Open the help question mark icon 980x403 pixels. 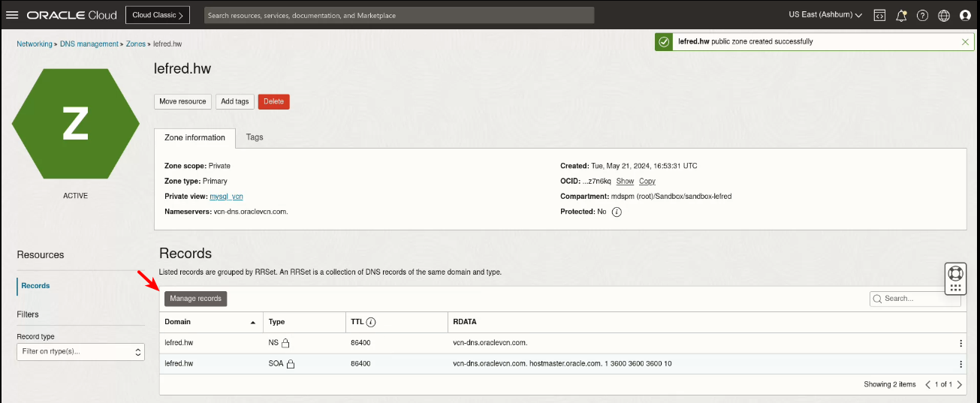(923, 15)
